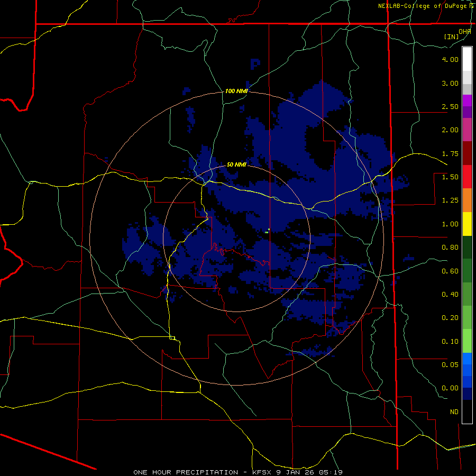Screen dimensions: 476x476
Task: Pick the pink 2.00 inch legend swatch
Action: tap(467, 130)
